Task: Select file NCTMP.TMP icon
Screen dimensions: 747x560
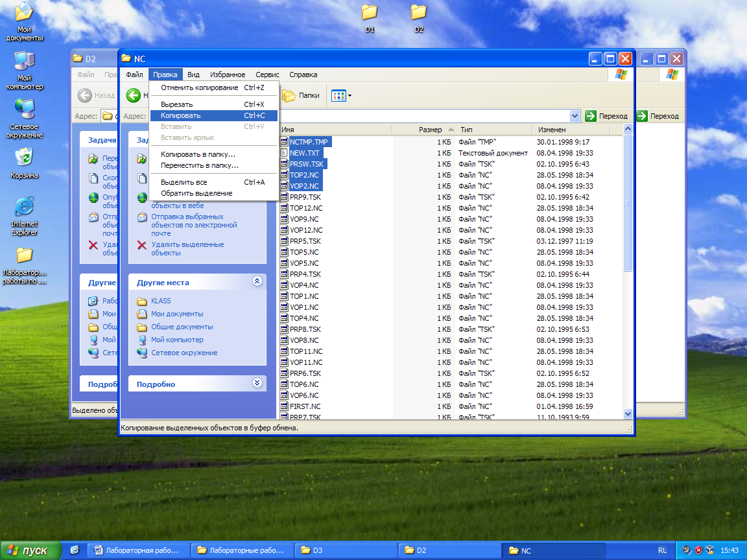Action: click(x=284, y=142)
